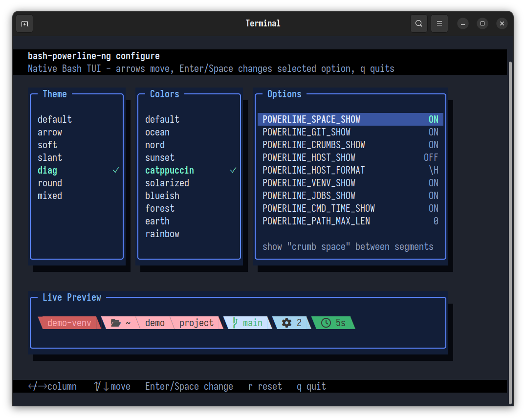Change POWERLINE_HOST_FORMAT value

coord(350,171)
